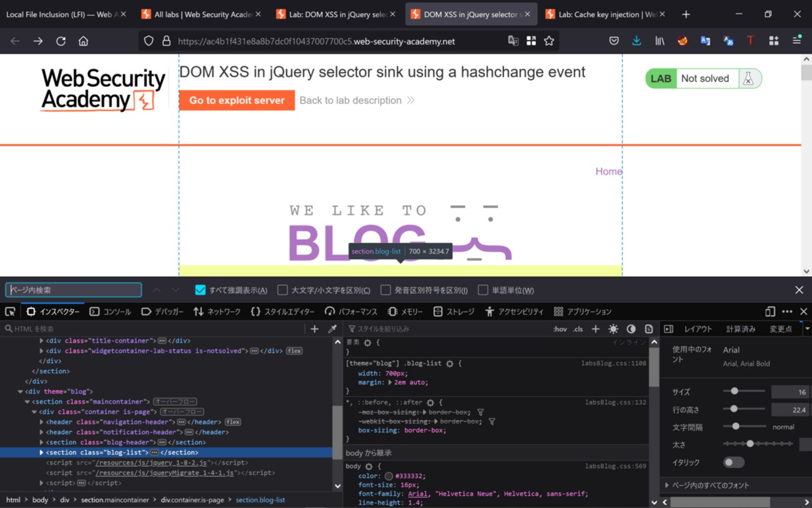812x508 pixels.
Task: Click the eyedropper color picker in Inspector
Action: 332,329
